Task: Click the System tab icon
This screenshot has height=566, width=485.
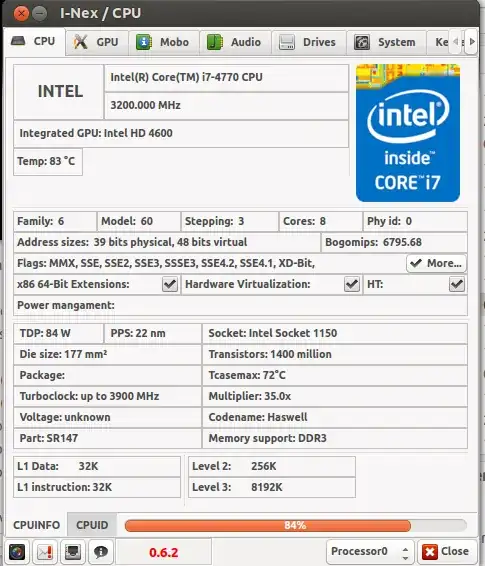Action: (362, 42)
